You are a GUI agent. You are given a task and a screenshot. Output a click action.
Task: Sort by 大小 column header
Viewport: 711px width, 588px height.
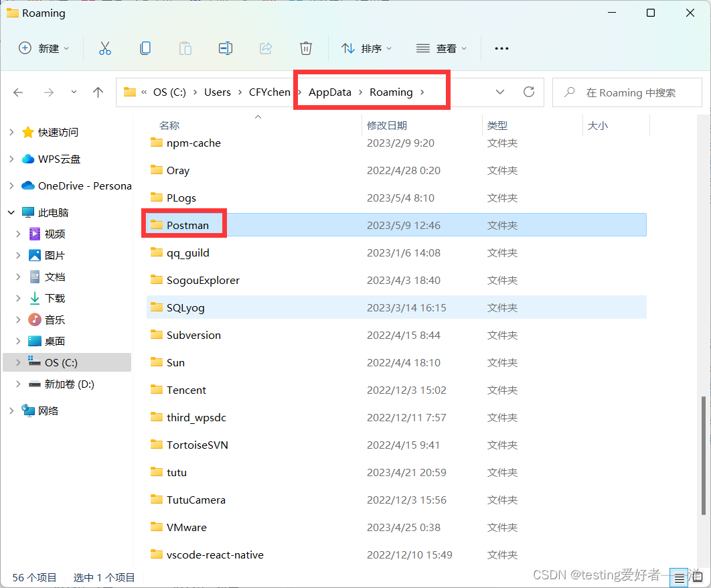tap(598, 126)
